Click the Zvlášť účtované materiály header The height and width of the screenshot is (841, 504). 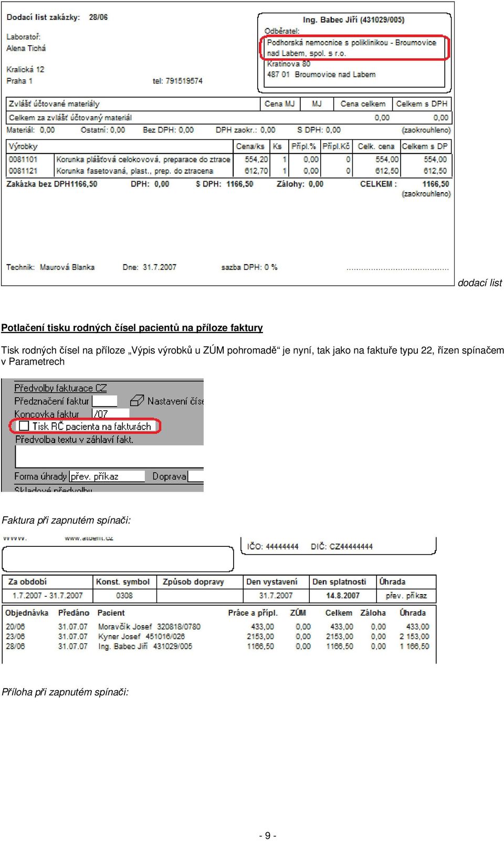pyautogui.click(x=54, y=104)
